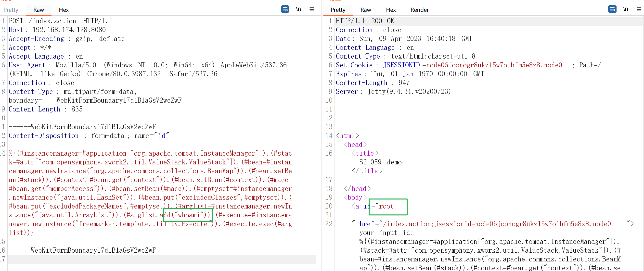This screenshot has height=271, width=644.
Task: Click the S2-059 demo title text
Action: point(380,162)
